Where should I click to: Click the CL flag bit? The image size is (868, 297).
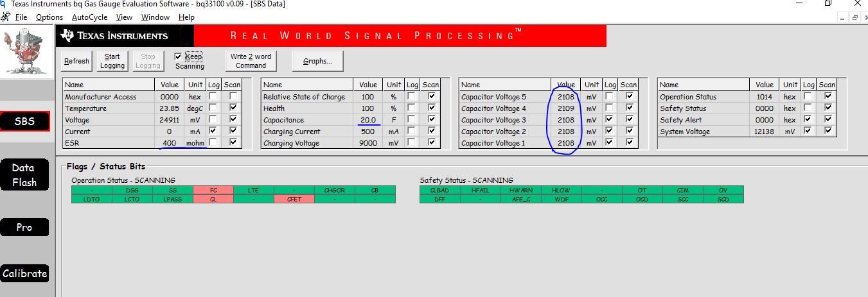[213, 199]
